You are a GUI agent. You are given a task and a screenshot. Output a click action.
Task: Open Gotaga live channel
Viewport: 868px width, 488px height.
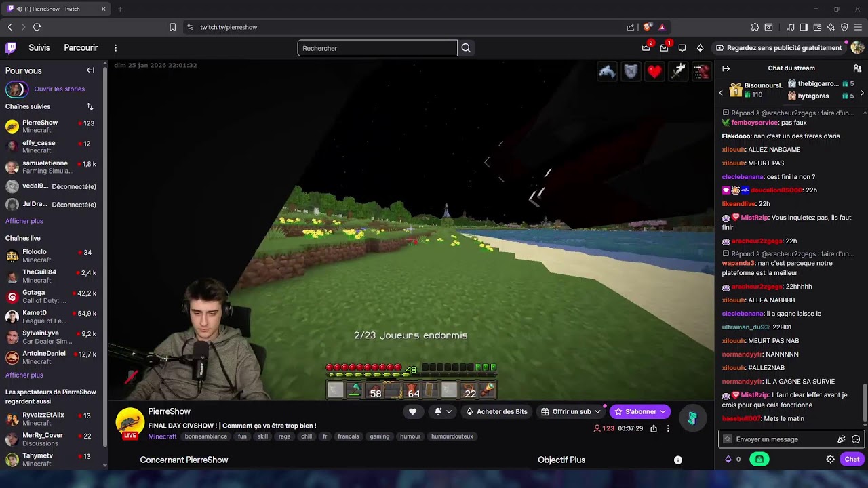click(x=53, y=297)
